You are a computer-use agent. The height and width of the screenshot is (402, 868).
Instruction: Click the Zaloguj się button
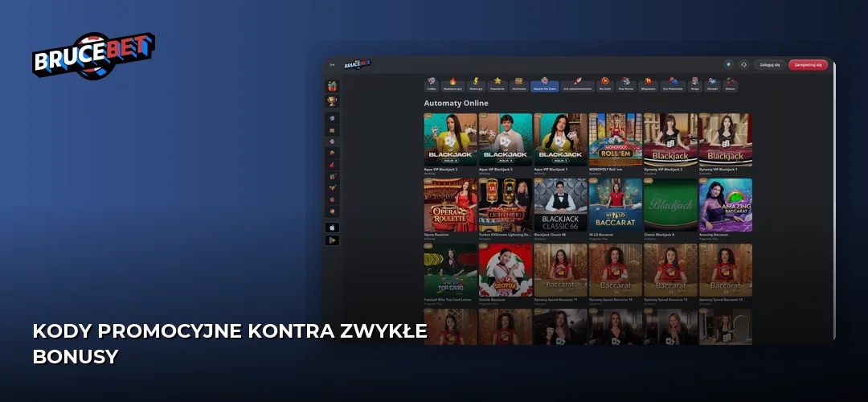point(769,65)
